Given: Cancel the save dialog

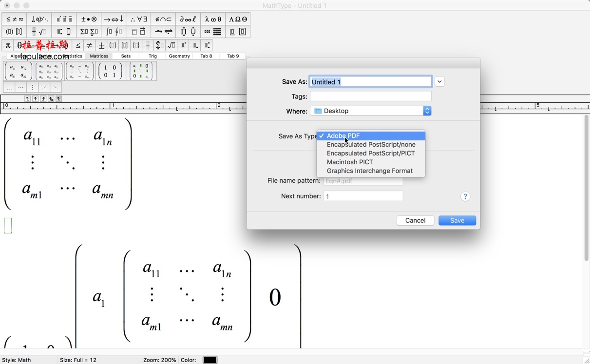Looking at the screenshot, I should [415, 220].
